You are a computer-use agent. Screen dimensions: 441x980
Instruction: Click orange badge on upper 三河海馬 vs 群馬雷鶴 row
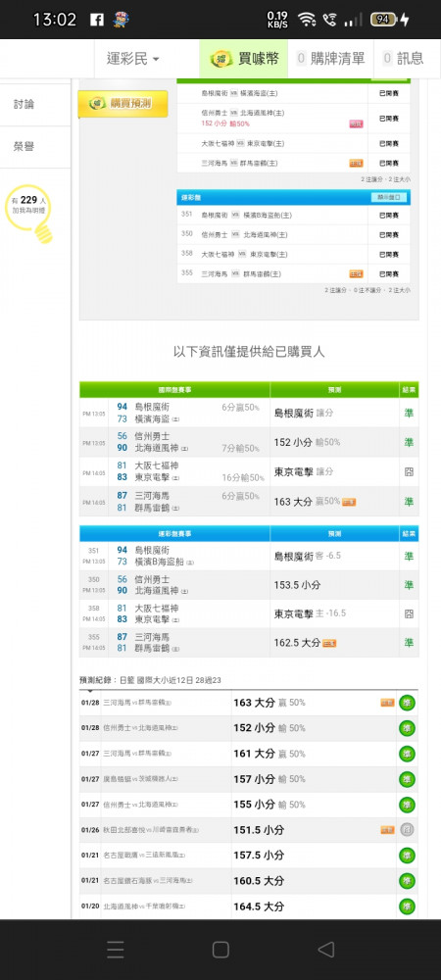[x=356, y=163]
